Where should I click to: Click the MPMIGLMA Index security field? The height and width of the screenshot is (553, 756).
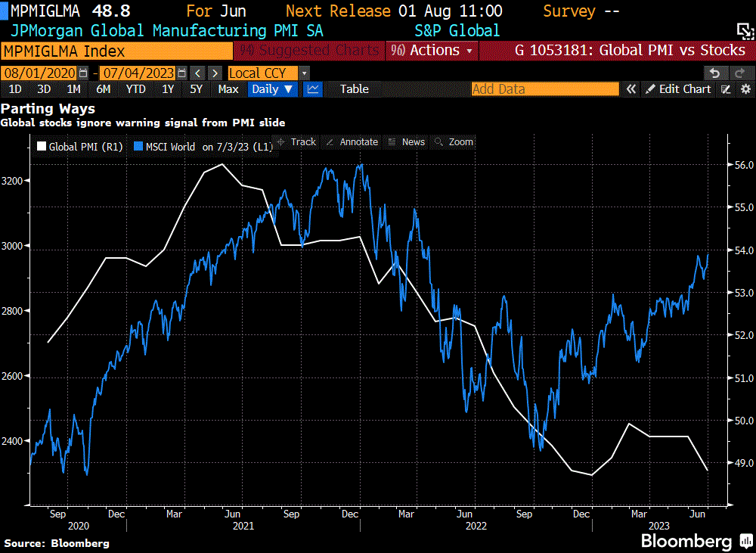pyautogui.click(x=116, y=51)
